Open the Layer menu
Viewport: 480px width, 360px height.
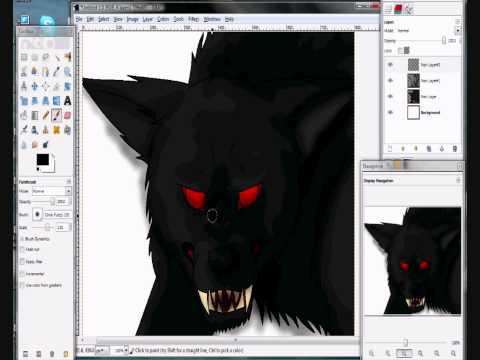147,19
